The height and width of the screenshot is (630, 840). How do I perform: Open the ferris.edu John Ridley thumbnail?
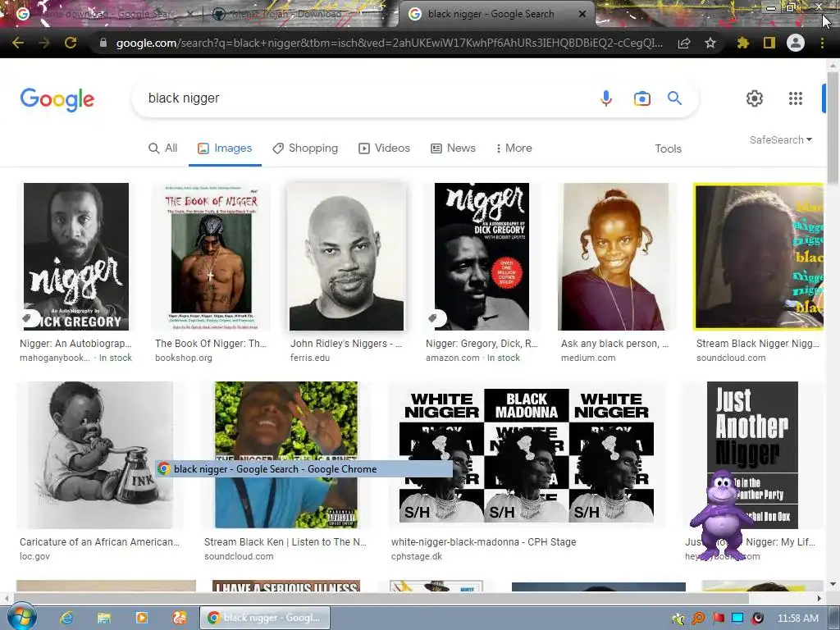coord(347,257)
